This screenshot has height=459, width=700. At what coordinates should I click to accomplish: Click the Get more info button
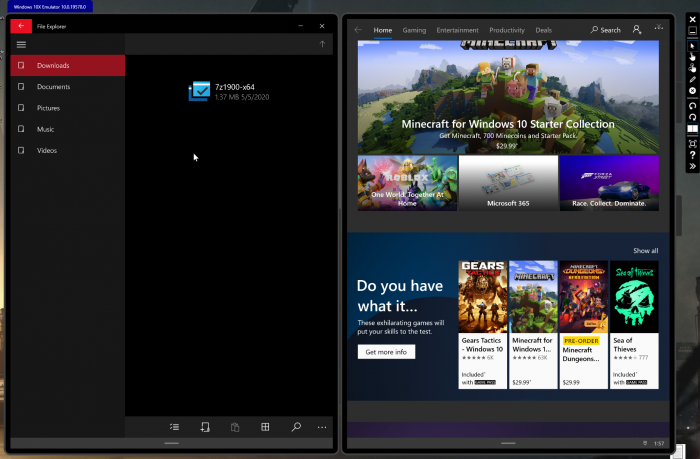click(x=386, y=352)
